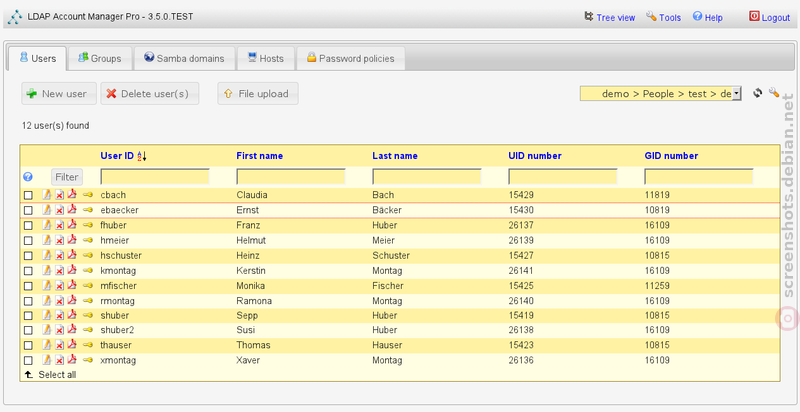Click the Delete user(s) button
The image size is (800, 412).
point(149,93)
